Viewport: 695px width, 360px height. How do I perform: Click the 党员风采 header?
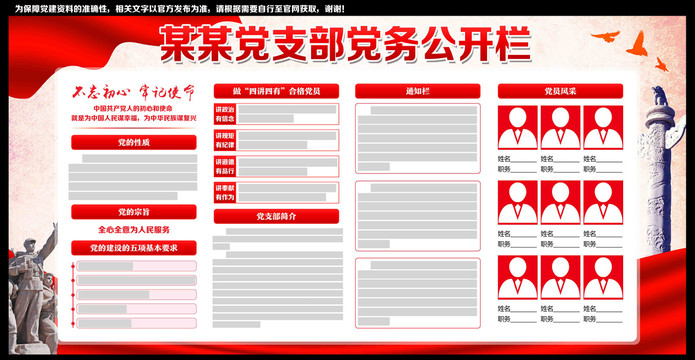point(560,91)
